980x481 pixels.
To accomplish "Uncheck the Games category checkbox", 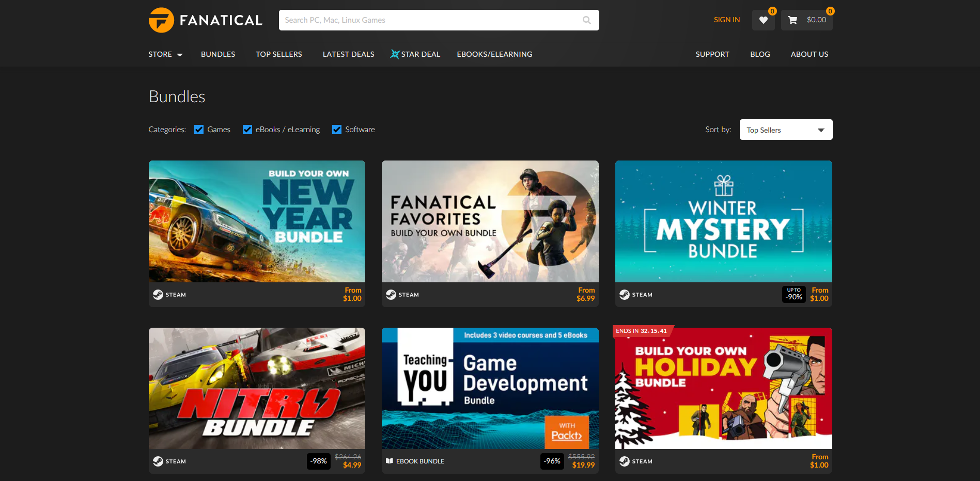I will click(199, 130).
